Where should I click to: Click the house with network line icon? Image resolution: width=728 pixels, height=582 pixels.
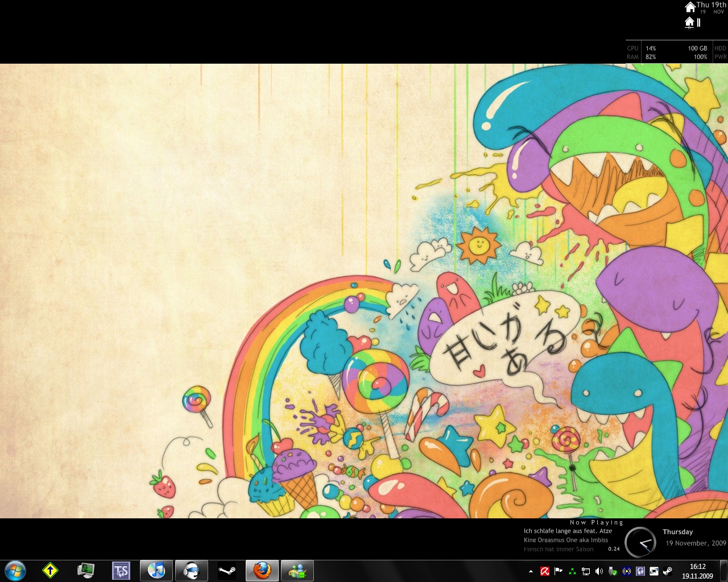tap(689, 22)
